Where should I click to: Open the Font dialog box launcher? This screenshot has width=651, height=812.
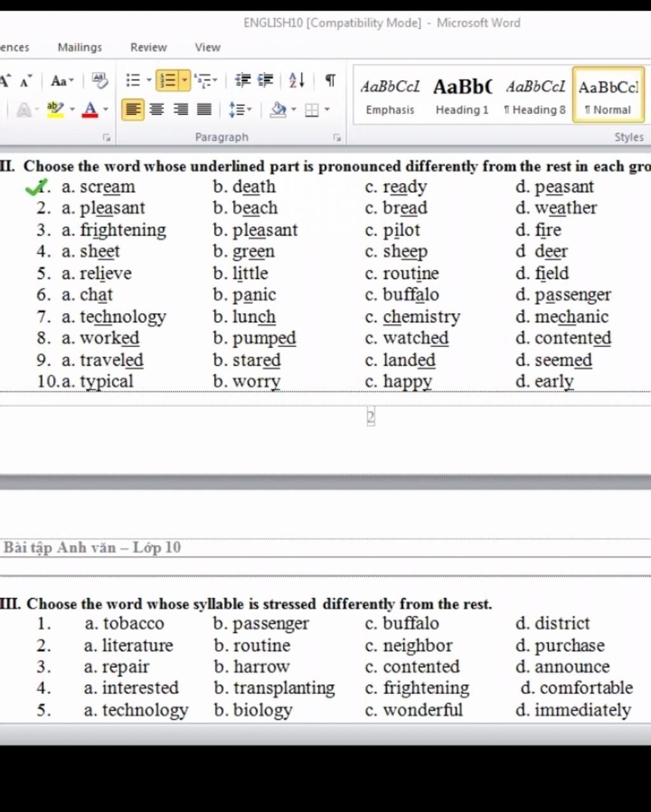coord(106,137)
